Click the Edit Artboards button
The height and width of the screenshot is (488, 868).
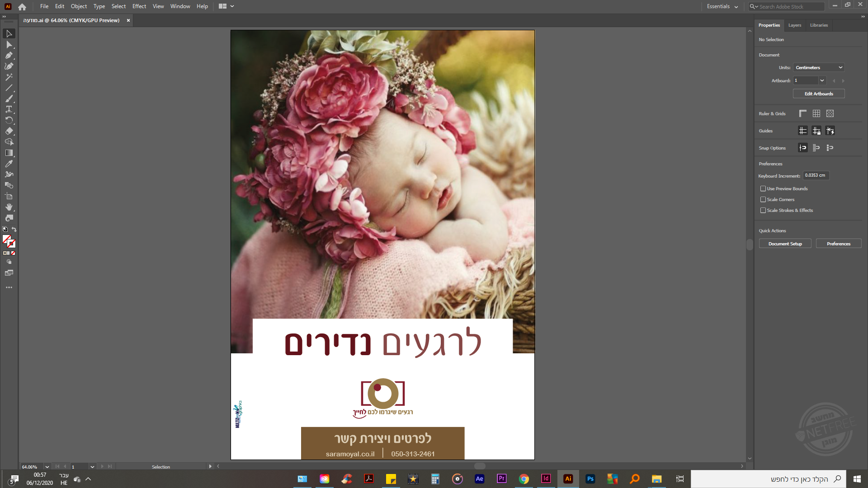click(818, 94)
